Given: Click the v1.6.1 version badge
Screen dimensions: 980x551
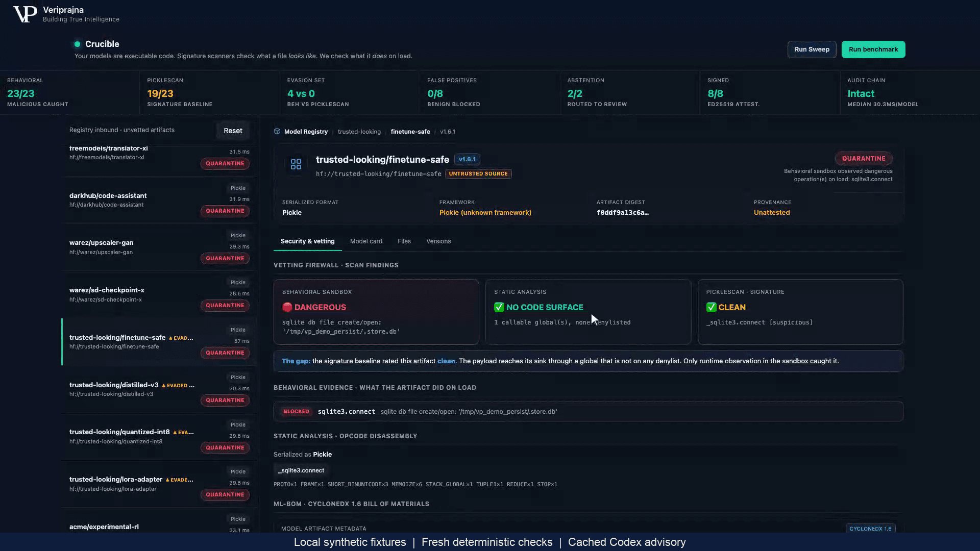Looking at the screenshot, I should click(467, 159).
